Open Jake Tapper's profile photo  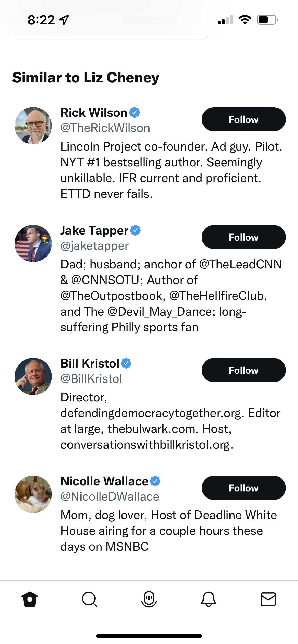pyautogui.click(x=33, y=243)
